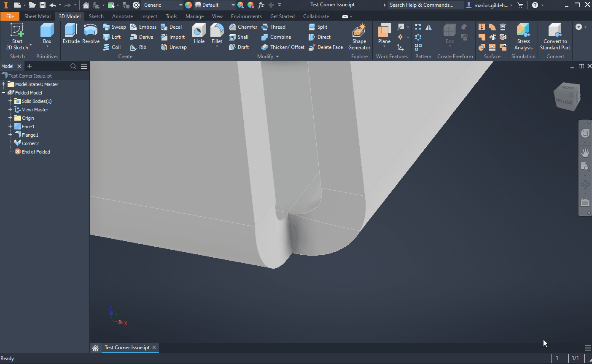The image size is (592, 364).
Task: Open the Modify panel dropdown
Action: tap(268, 57)
